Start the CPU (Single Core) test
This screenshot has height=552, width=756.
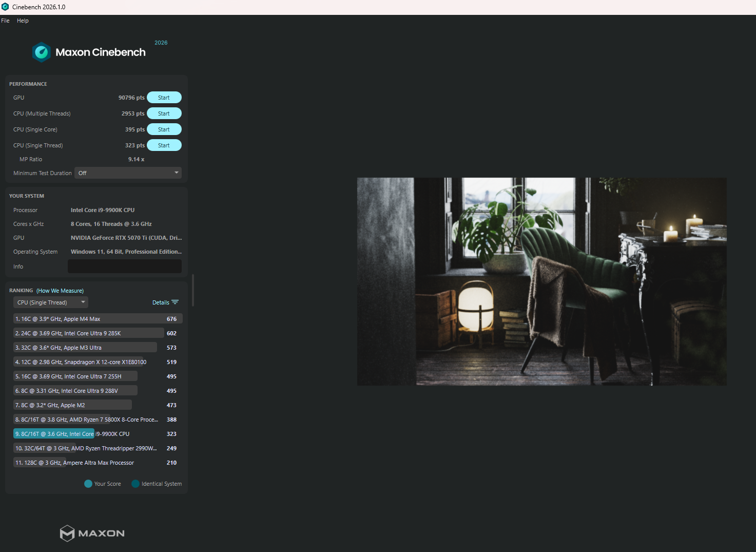tap(164, 129)
